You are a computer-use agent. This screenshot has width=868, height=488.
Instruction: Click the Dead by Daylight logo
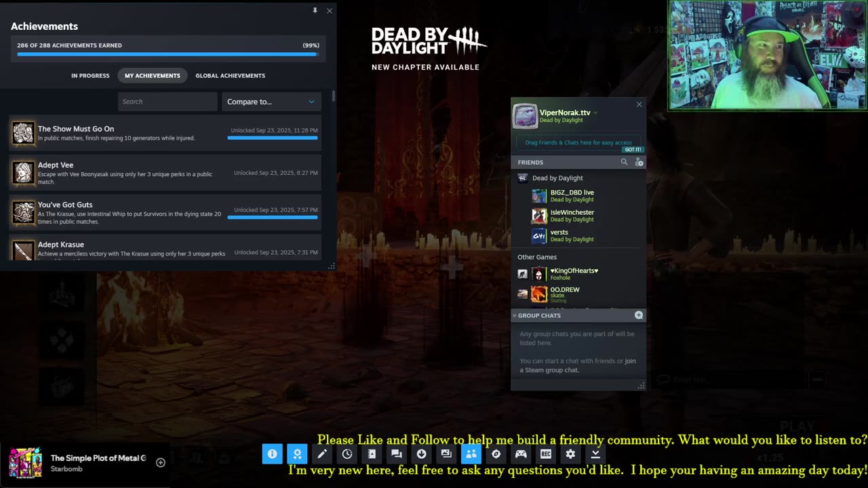(429, 41)
